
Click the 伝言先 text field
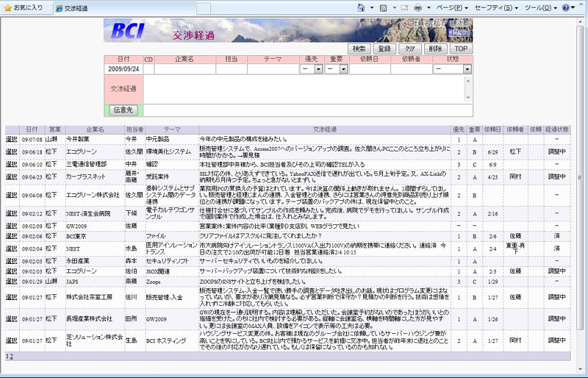pos(308,110)
